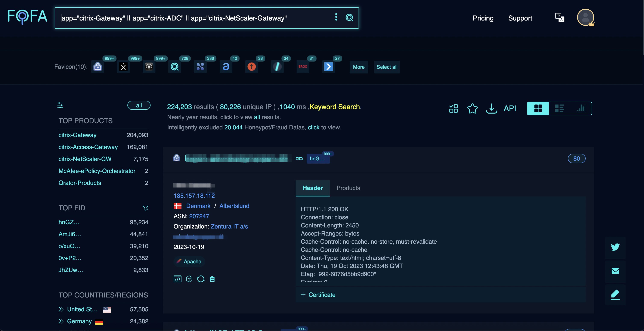Select the Q-shaped favicon with 708 count

click(174, 67)
